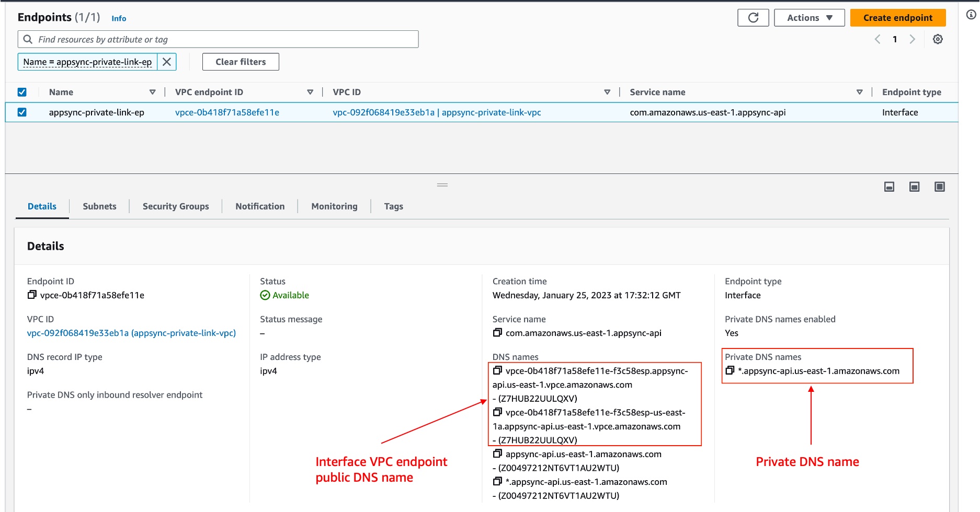This screenshot has width=980, height=512.
Task: Open the Info link next to Endpoints
Action: click(119, 18)
